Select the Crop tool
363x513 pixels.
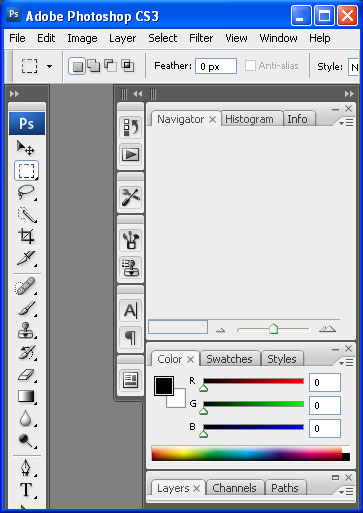click(26, 236)
